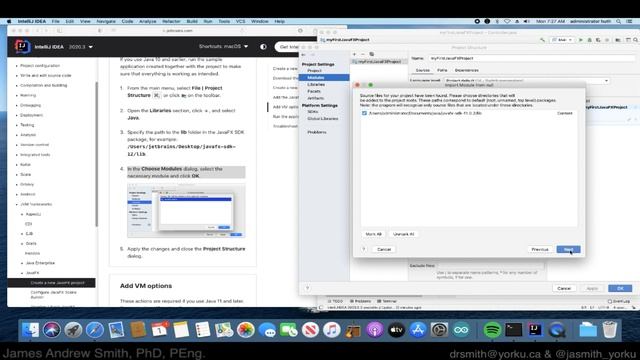640x360 pixels.
Task: Select SDKs under Platform Settings
Action: point(313,112)
